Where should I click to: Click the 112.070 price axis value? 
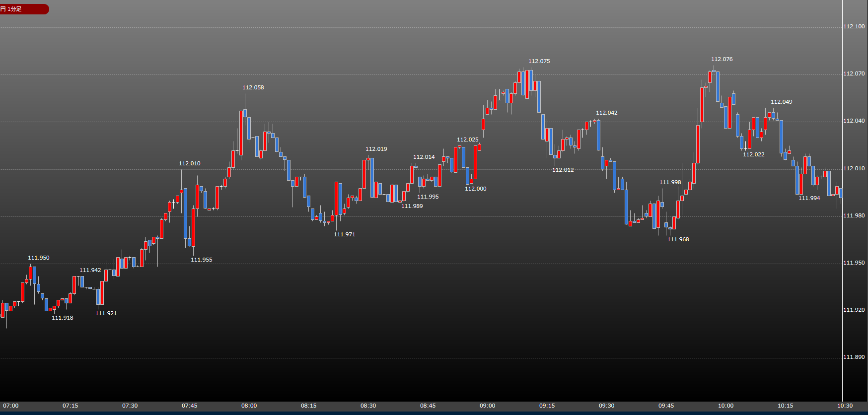coord(854,73)
